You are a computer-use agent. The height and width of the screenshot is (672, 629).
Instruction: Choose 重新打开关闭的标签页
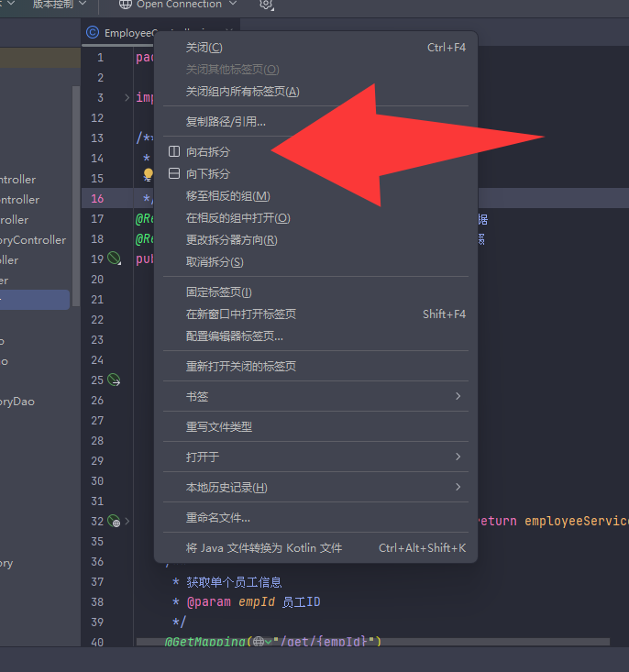315,367
